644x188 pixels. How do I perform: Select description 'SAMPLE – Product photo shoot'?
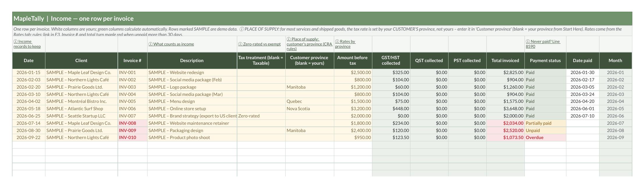[x=192, y=138]
